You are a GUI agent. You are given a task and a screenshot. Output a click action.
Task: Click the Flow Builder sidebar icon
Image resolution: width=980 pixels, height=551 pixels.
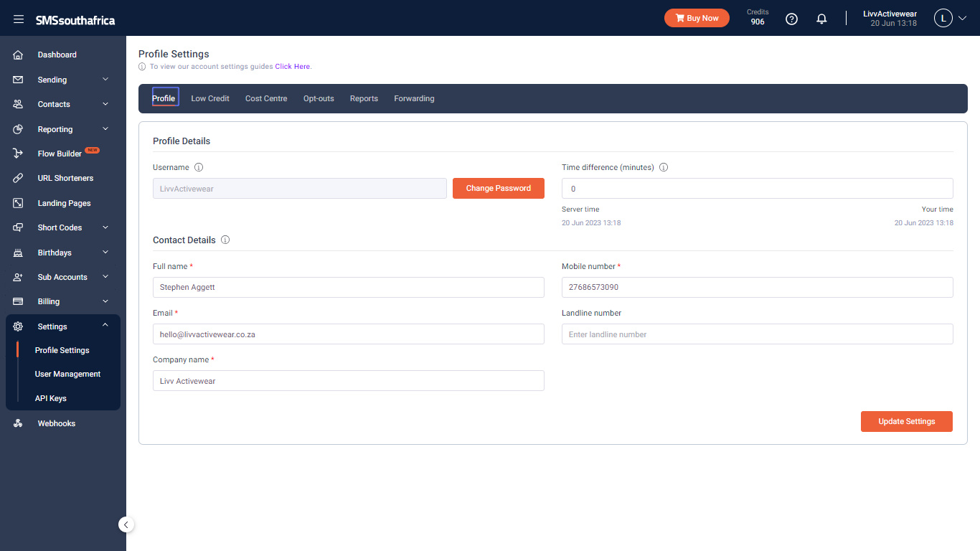point(18,154)
